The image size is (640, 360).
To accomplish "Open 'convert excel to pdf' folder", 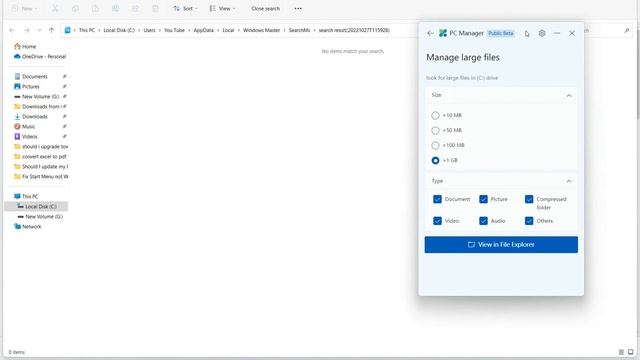I will pyautogui.click(x=40, y=156).
